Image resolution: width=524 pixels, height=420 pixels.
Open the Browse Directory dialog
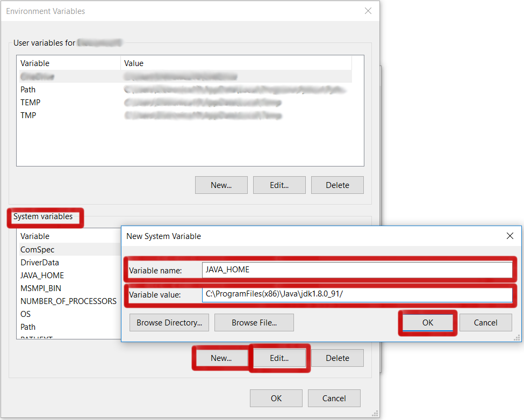tap(169, 322)
